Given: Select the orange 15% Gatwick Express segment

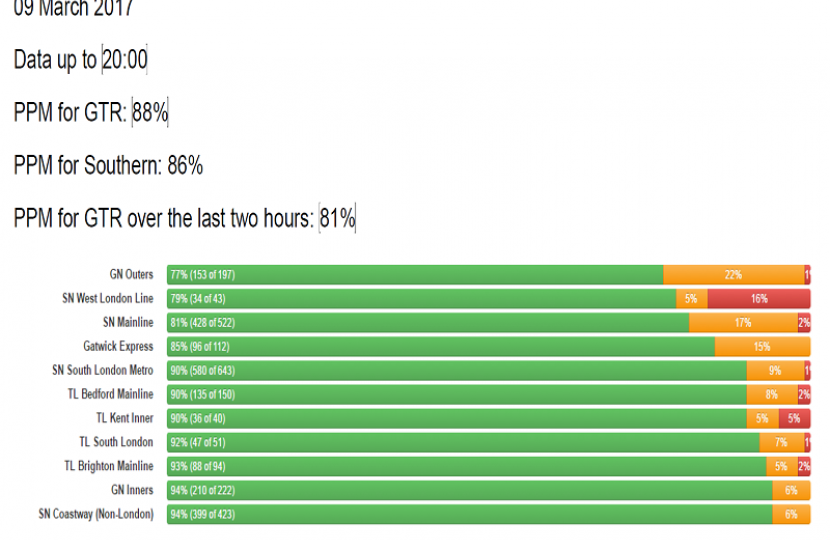Looking at the screenshot, I should click(762, 346).
